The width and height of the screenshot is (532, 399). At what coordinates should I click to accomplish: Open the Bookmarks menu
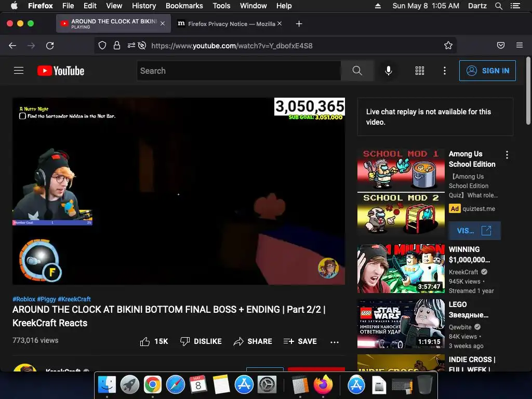pos(184,6)
